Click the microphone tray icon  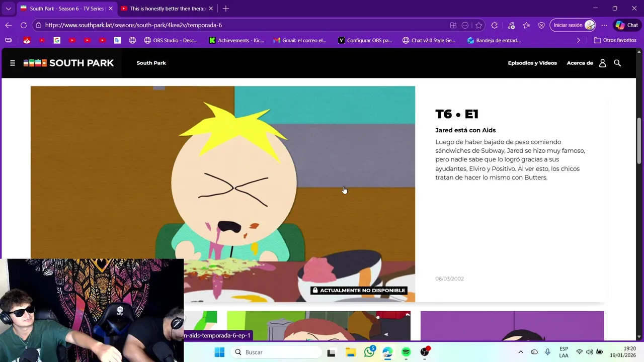pos(548,352)
